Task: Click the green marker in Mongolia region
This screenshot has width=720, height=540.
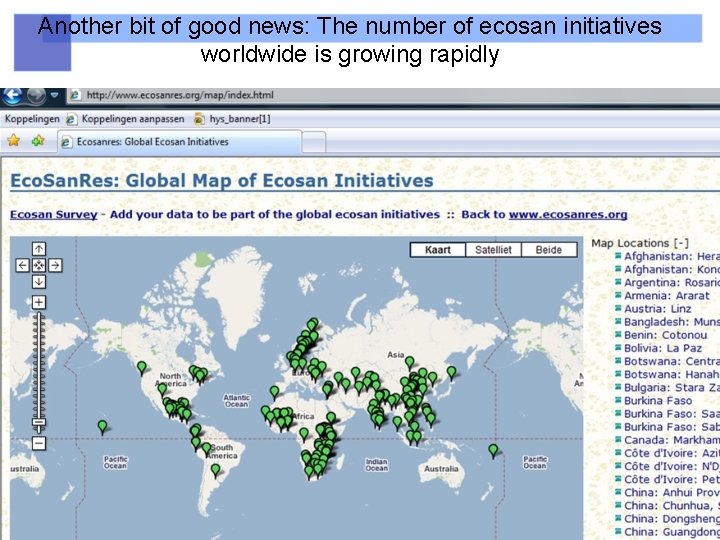Action: point(410,362)
